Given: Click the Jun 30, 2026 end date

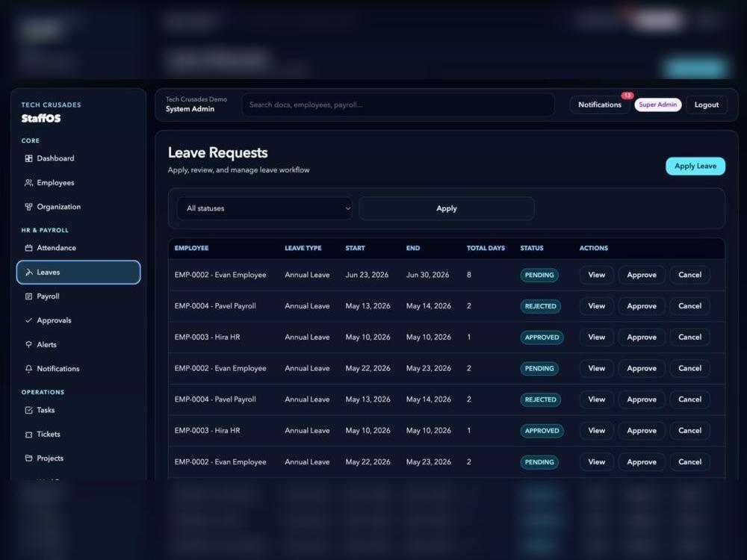Looking at the screenshot, I should pos(427,275).
